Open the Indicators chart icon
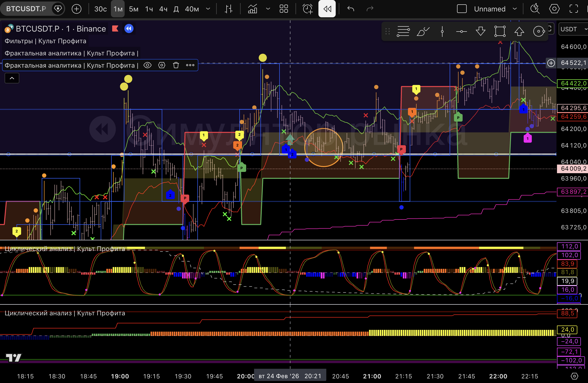The width and height of the screenshot is (588, 383). tap(252, 9)
